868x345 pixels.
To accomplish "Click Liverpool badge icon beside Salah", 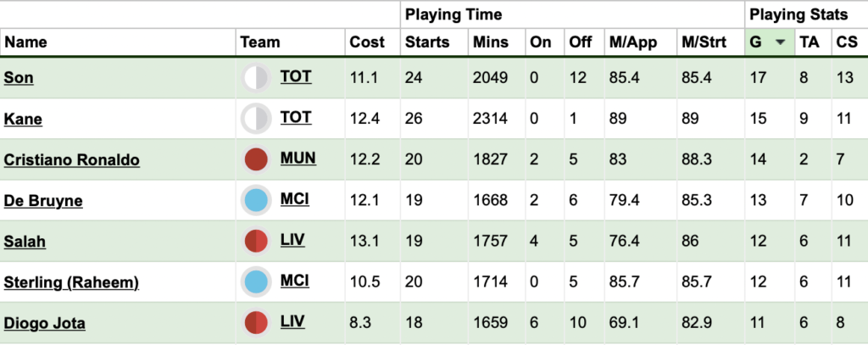I will [256, 242].
